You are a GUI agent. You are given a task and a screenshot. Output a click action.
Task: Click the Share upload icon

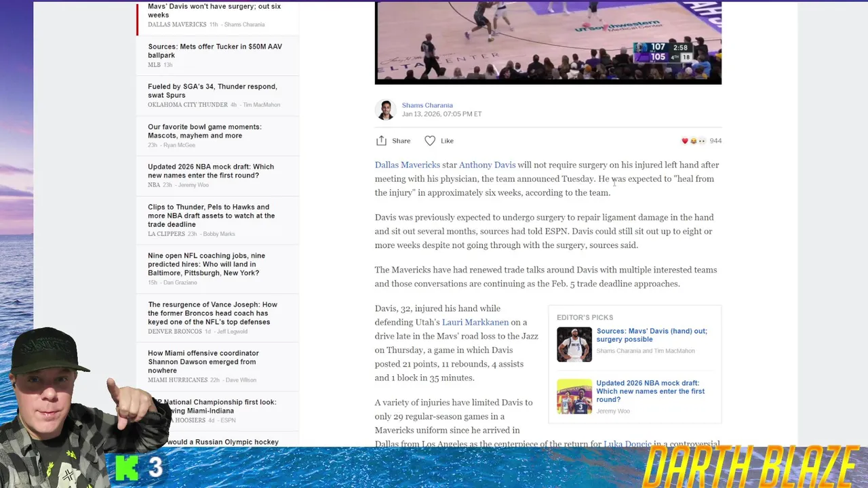coord(381,140)
